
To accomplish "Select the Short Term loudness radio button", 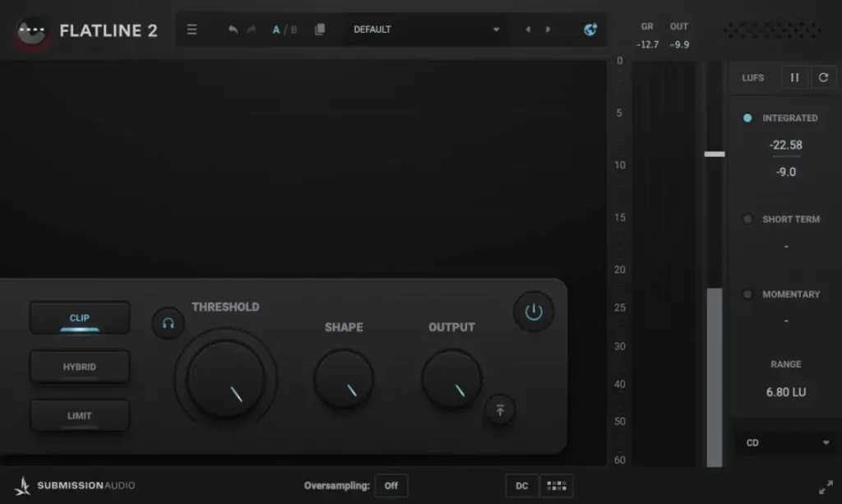I will [747, 220].
